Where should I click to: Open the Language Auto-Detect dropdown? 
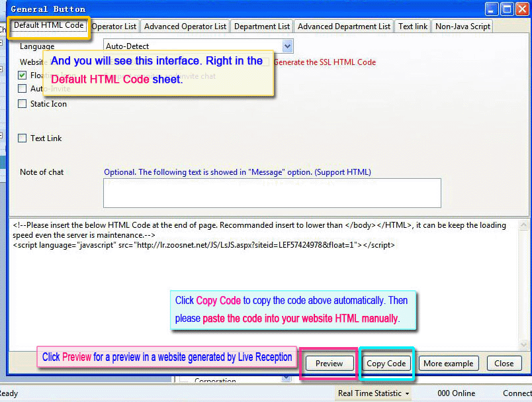[287, 46]
